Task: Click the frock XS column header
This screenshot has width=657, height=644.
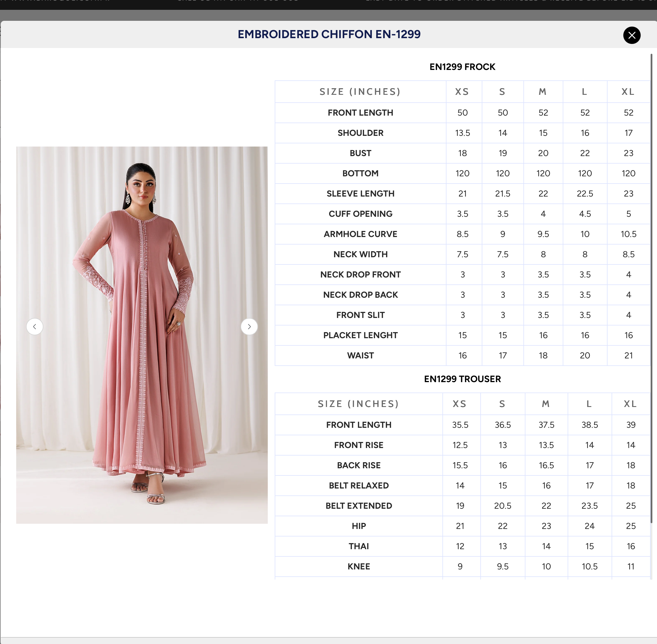Action: [462, 92]
